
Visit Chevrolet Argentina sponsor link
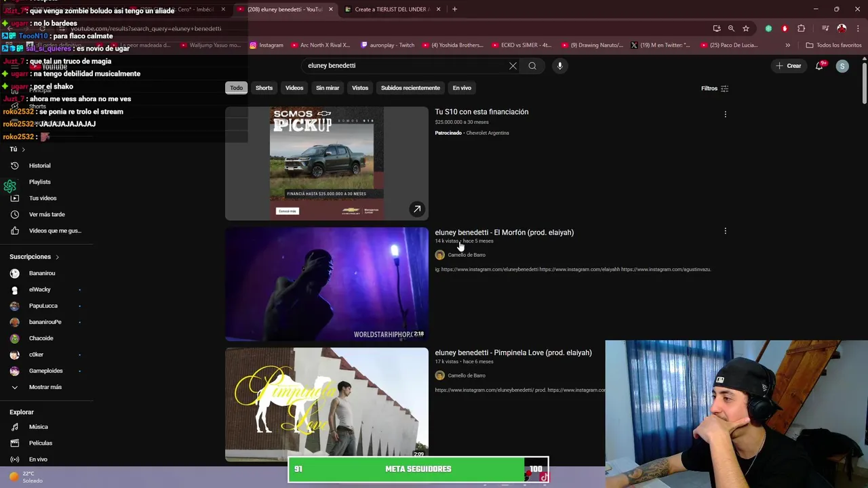pyautogui.click(x=487, y=133)
